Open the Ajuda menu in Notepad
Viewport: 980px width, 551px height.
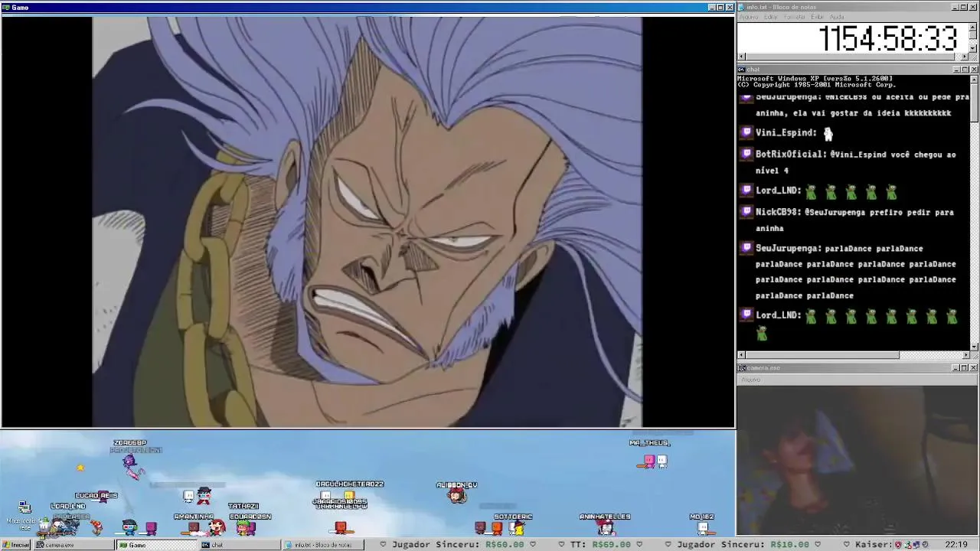click(837, 17)
